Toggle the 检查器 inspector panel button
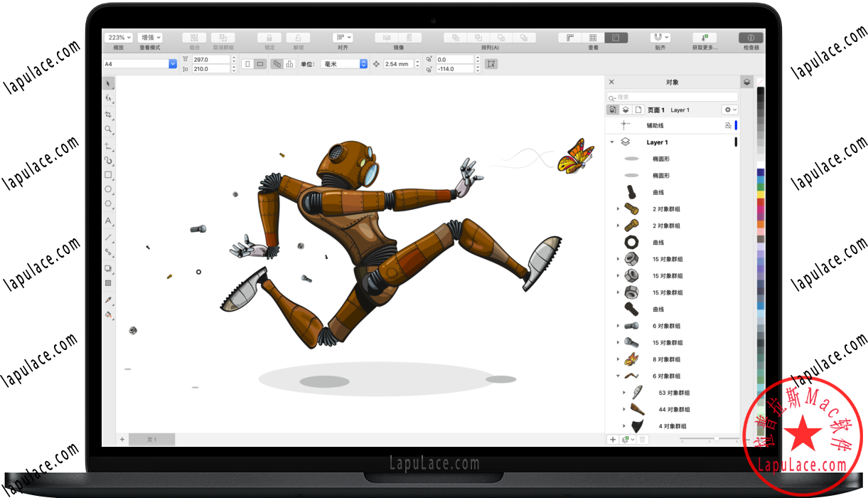The image size is (868, 498). click(751, 38)
